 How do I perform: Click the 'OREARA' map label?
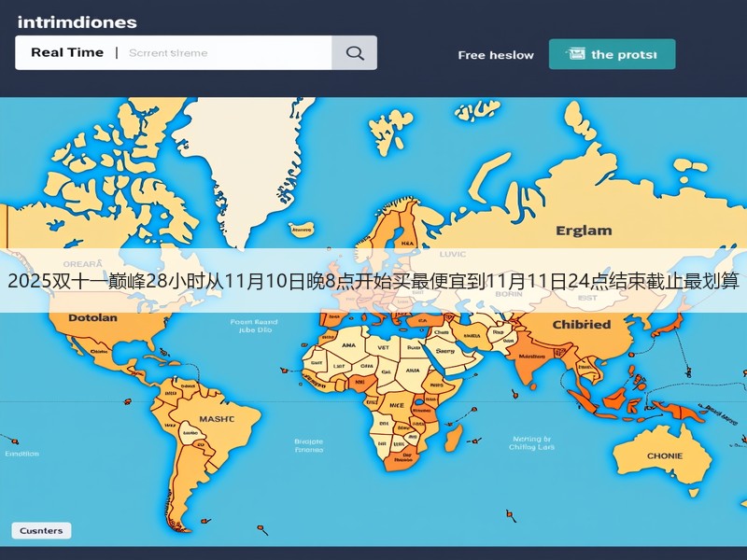pyautogui.click(x=83, y=264)
